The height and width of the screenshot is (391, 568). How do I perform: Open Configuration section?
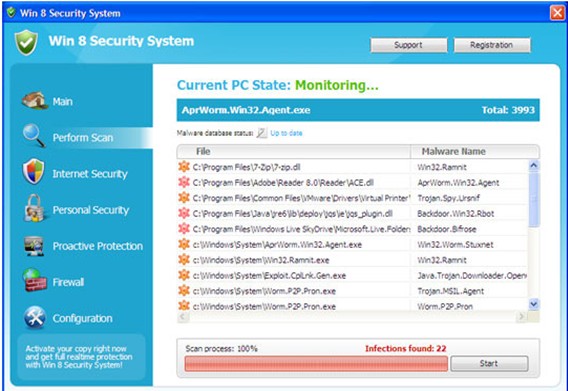(x=83, y=318)
